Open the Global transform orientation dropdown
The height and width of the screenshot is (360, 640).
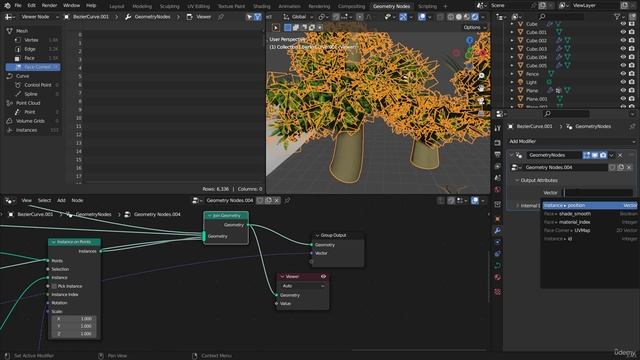coord(298,17)
